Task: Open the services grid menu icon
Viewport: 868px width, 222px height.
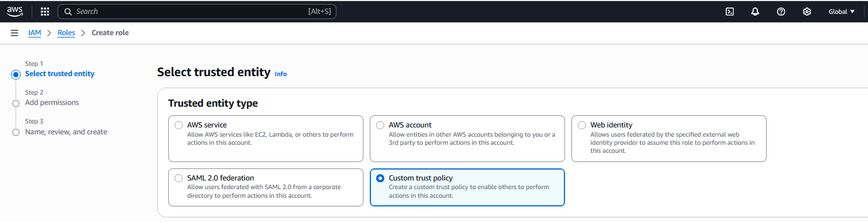Action: click(x=45, y=12)
